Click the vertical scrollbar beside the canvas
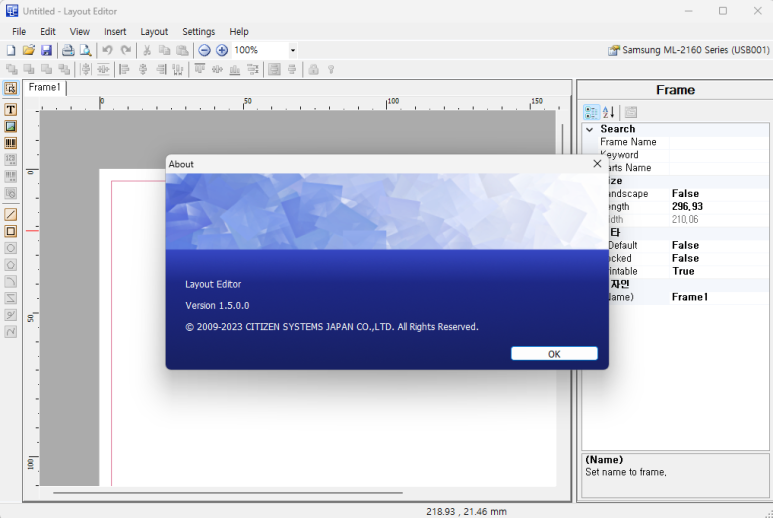Viewport: 773px width, 518px height. [562, 139]
